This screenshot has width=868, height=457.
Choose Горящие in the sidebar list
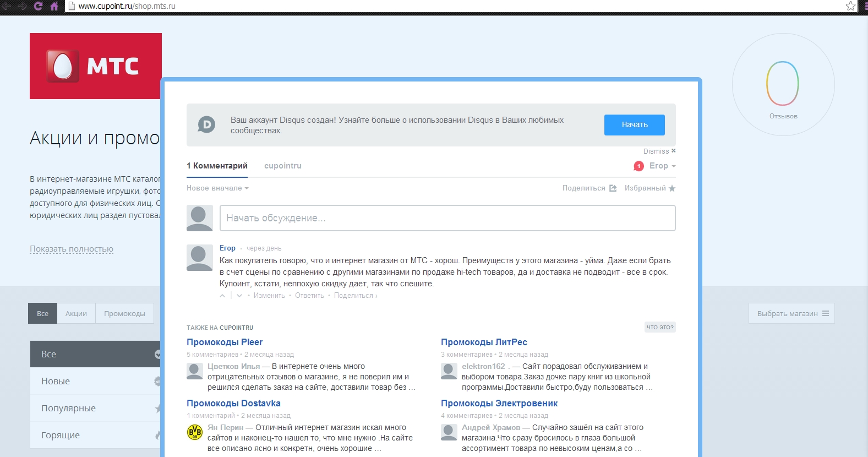[96, 435]
